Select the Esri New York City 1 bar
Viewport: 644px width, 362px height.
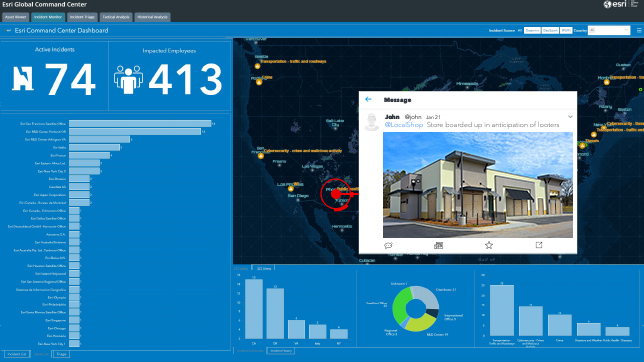click(x=74, y=344)
